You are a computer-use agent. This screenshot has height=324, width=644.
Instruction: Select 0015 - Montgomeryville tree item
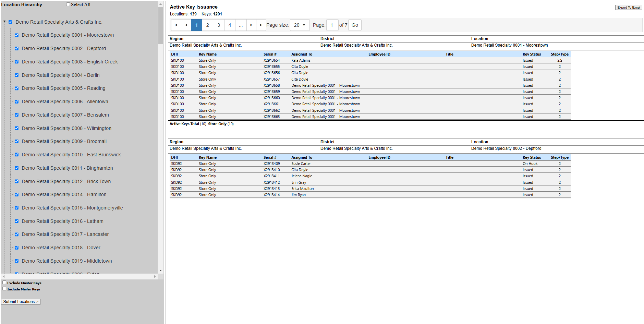(x=72, y=208)
